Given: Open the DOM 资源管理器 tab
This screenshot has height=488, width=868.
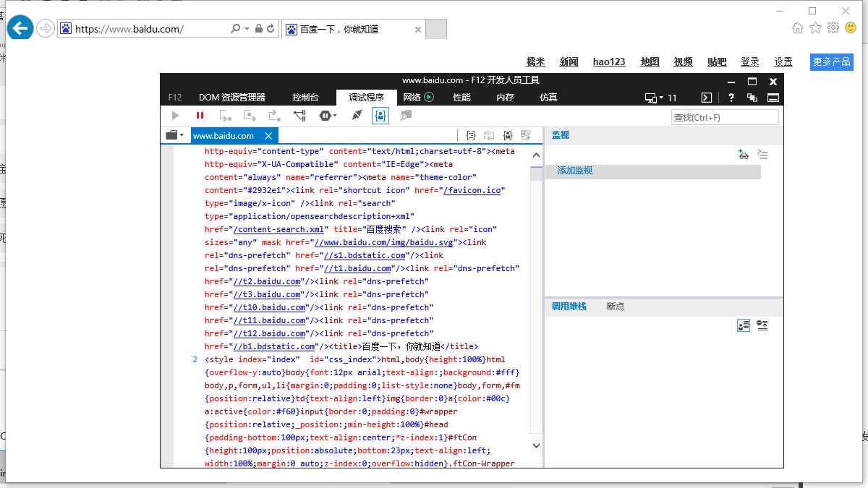Looking at the screenshot, I should point(232,98).
